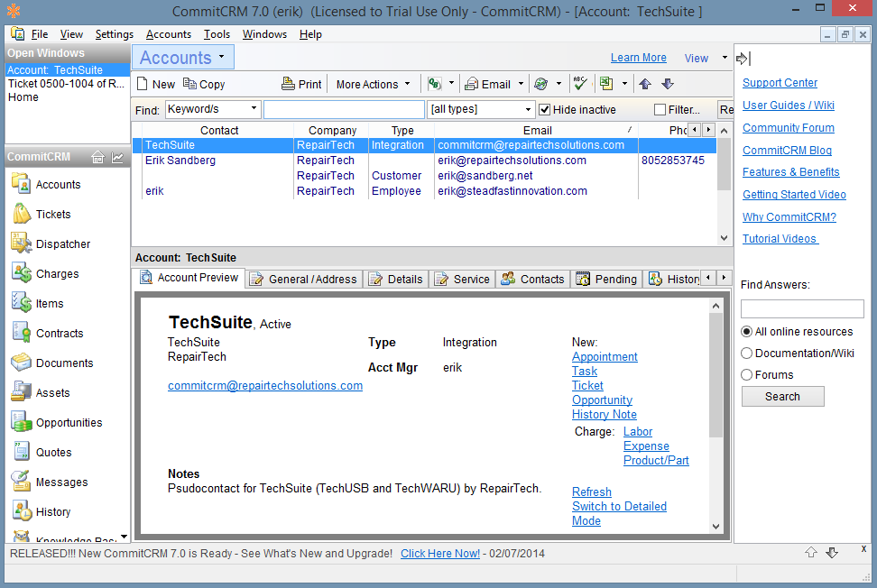Open the View dropdown arrow
Image resolution: width=877 pixels, height=588 pixels.
[x=725, y=58]
